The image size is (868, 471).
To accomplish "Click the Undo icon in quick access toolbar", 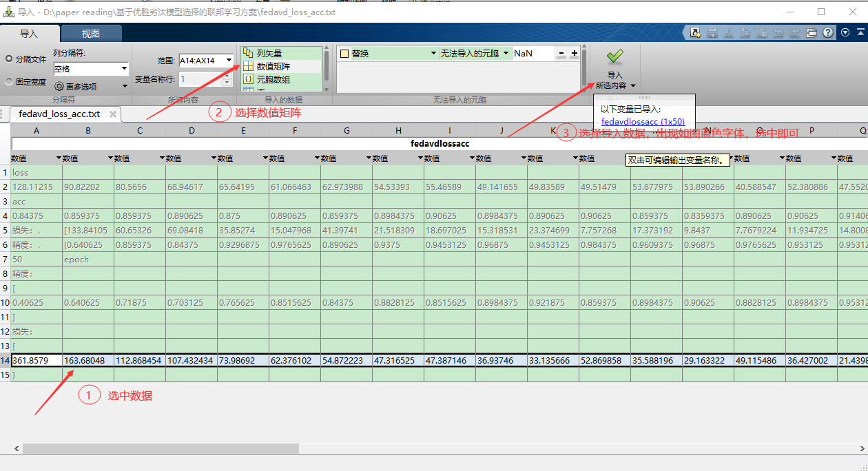I will click(780, 32).
